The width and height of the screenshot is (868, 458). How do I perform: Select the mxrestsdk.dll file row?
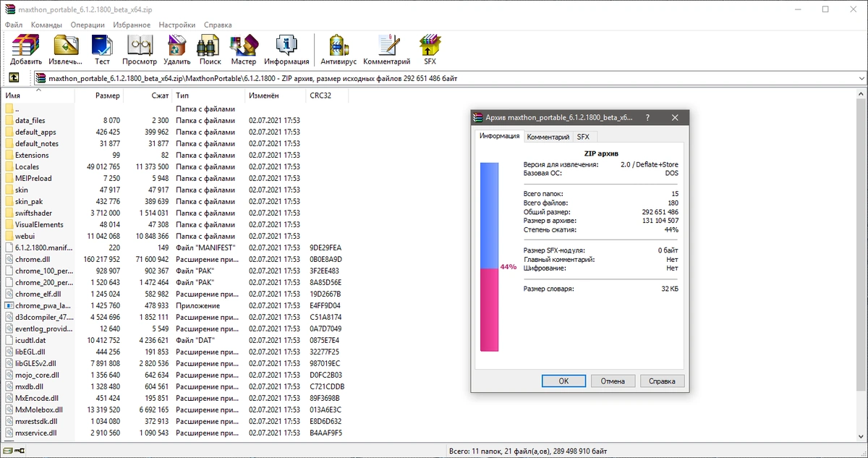[175, 422]
